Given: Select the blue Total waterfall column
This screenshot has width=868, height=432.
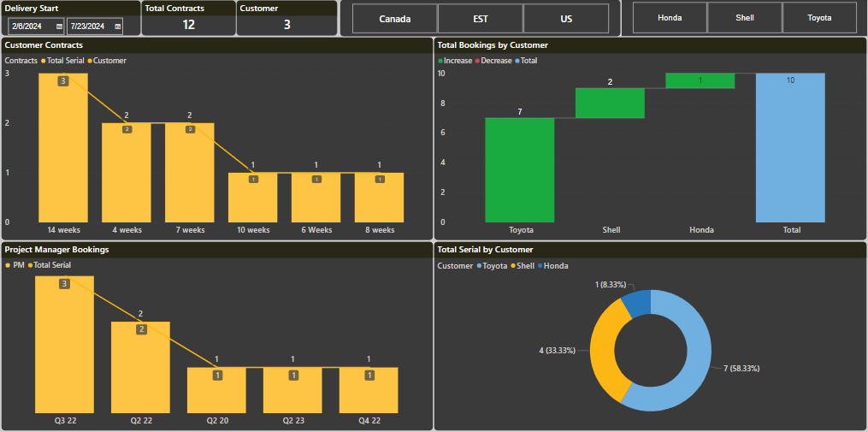Looking at the screenshot, I should click(x=790, y=148).
